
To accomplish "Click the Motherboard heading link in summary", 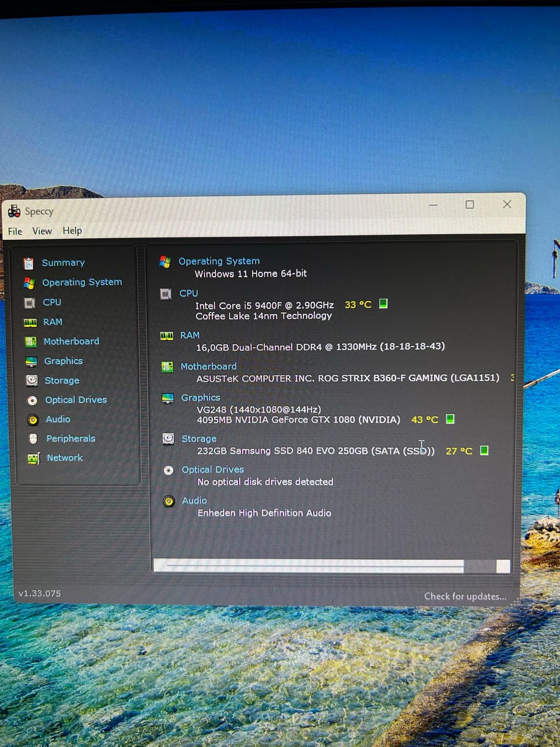I will pos(208,366).
